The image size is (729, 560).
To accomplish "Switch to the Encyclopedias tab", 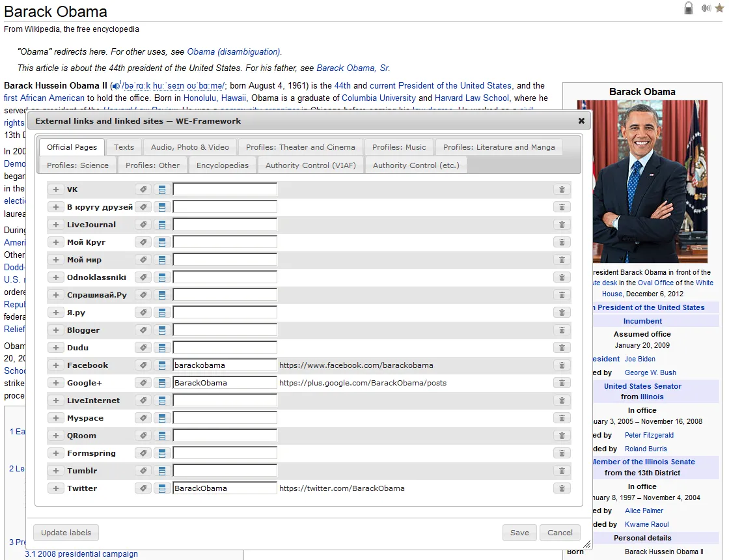I will click(x=222, y=165).
